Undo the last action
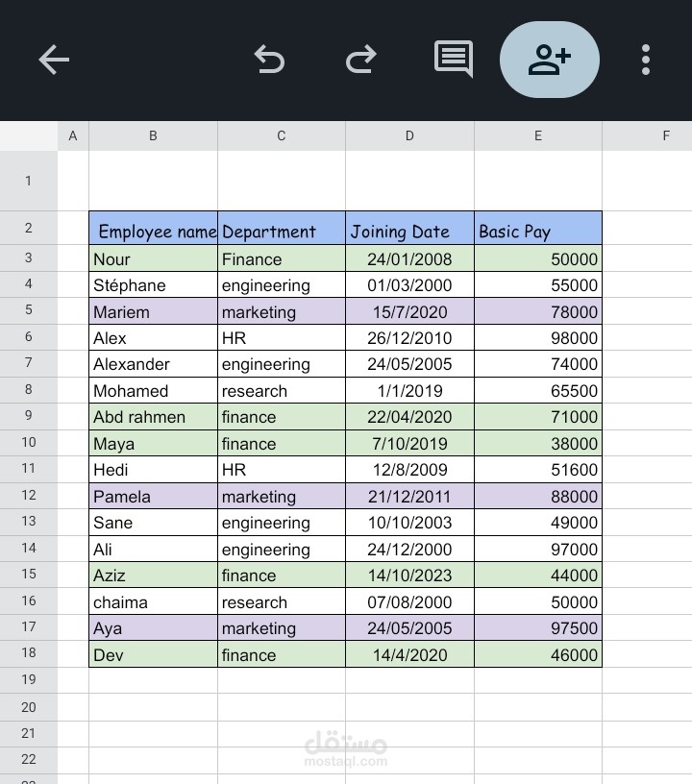This screenshot has height=784, width=692. coord(269,60)
